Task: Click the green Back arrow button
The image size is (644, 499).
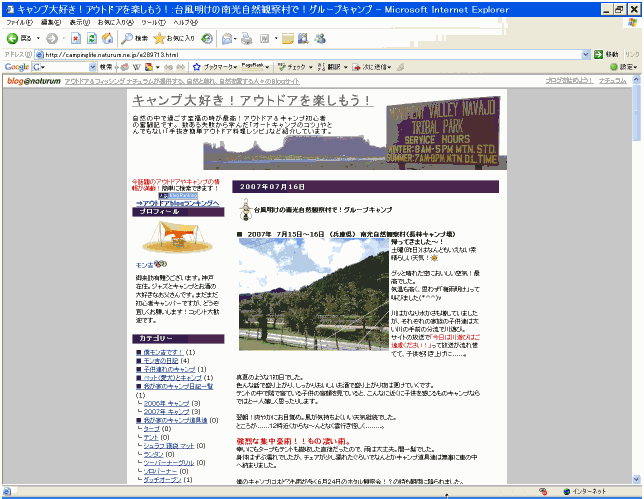Action: pyautogui.click(x=12, y=38)
